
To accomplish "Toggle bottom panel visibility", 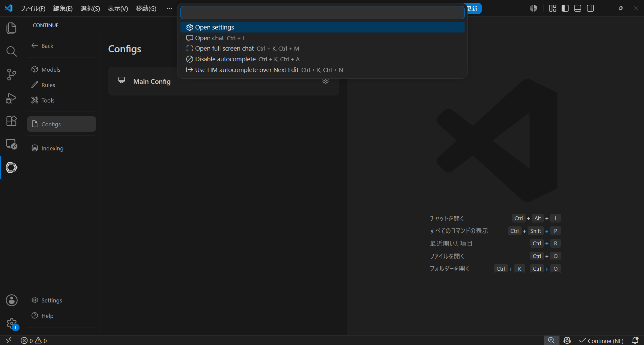I will 578,8.
